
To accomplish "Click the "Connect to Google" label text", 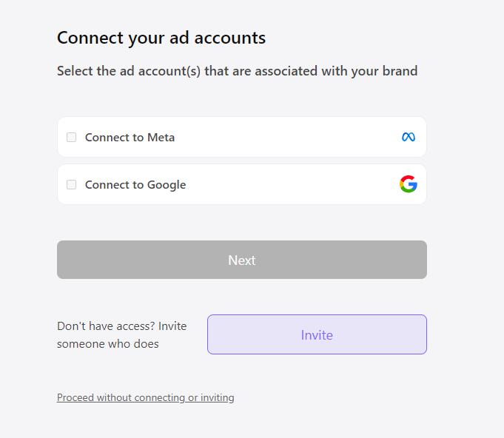I will click(135, 185).
